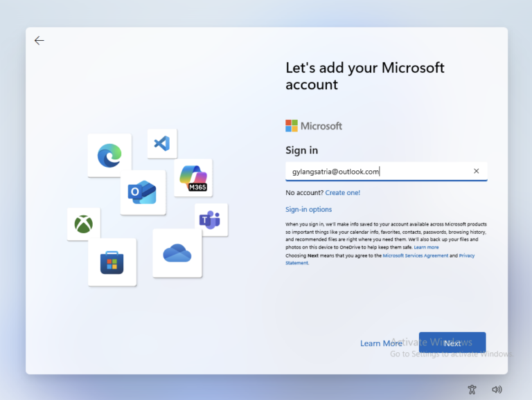Click the email address input field
Viewport: 532px width, 400px height.
click(374, 171)
